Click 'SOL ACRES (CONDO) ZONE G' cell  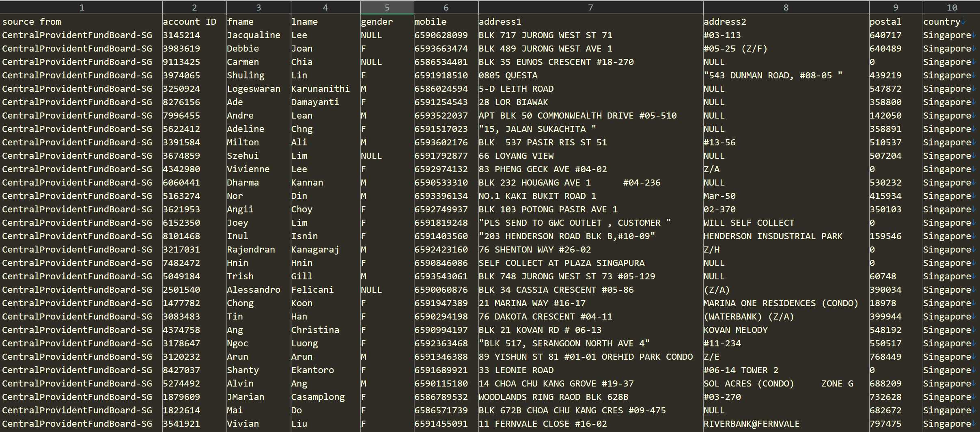778,384
